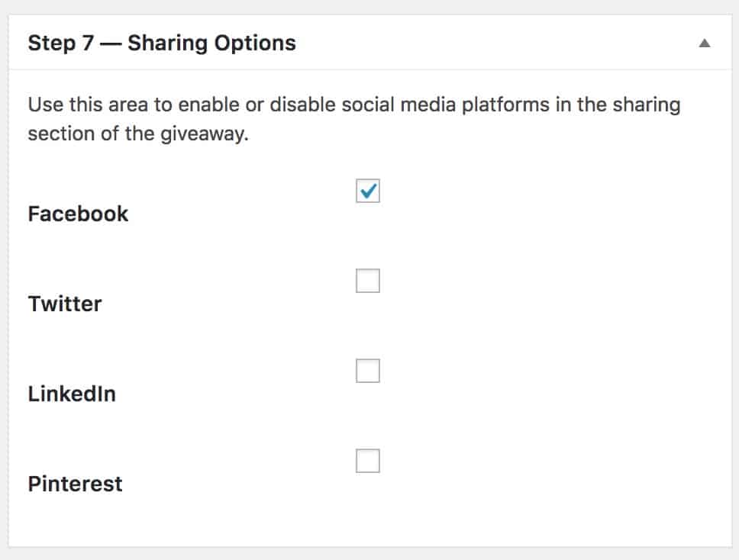The image size is (739, 560).
Task: Click the LinkedIn label text
Action: click(72, 394)
